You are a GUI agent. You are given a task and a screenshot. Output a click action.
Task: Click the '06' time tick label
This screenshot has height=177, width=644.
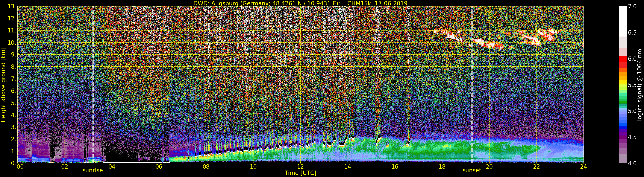pos(159,167)
